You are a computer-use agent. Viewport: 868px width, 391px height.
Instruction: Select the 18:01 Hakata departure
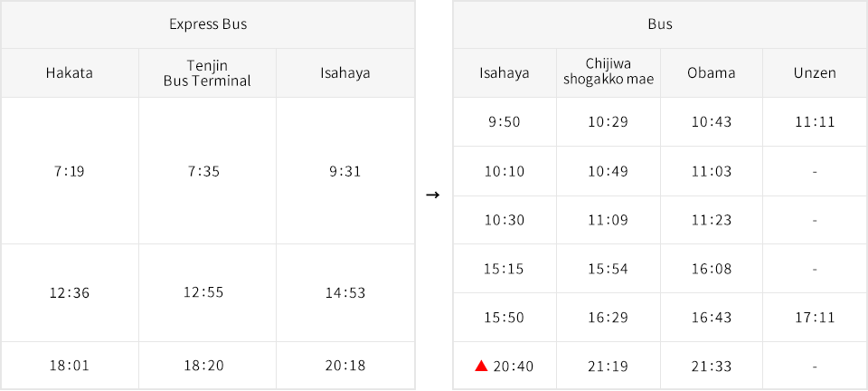pos(70,366)
